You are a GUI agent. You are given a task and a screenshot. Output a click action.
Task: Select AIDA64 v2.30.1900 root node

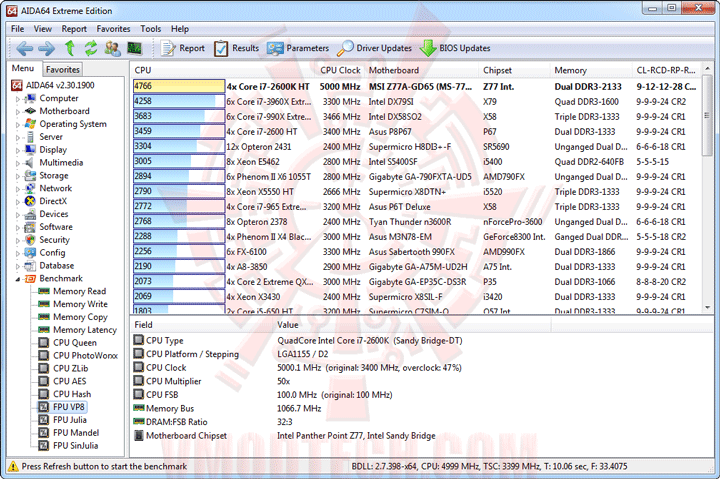point(60,85)
